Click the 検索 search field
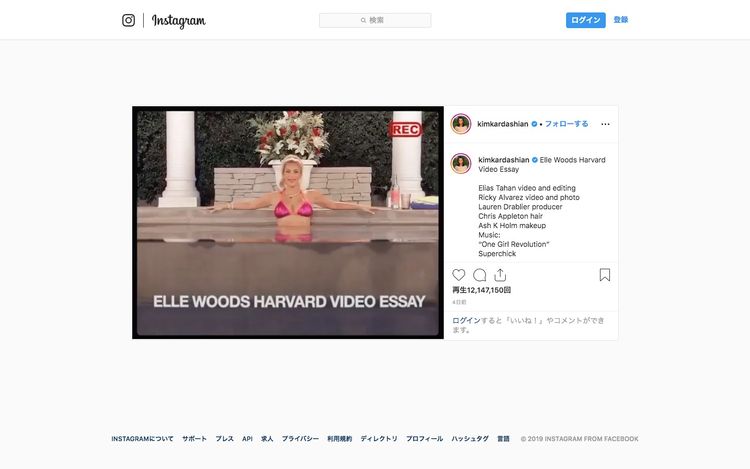The height and width of the screenshot is (469, 750). click(x=375, y=20)
